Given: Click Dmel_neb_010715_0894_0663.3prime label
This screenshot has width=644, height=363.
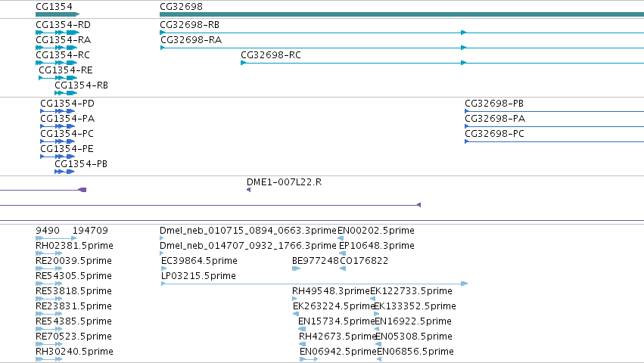Looking at the screenshot, I should point(248,231).
